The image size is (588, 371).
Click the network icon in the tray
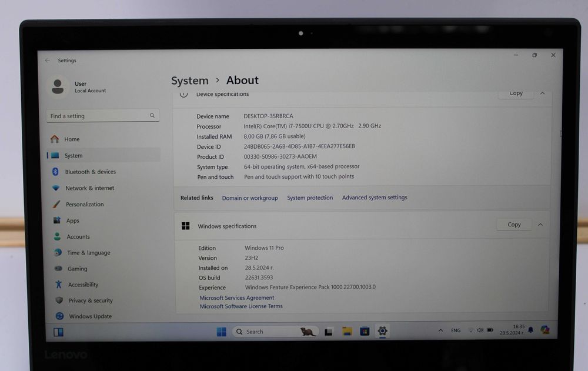point(471,330)
